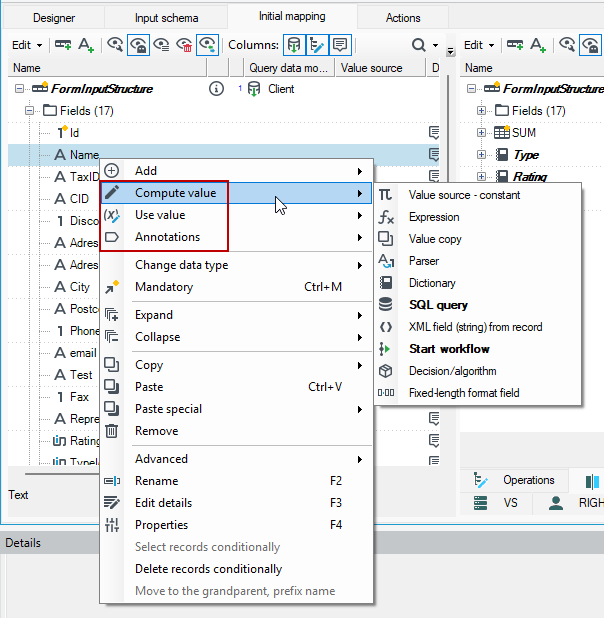Switch to the Actions tab
This screenshot has width=604, height=618.
403,18
